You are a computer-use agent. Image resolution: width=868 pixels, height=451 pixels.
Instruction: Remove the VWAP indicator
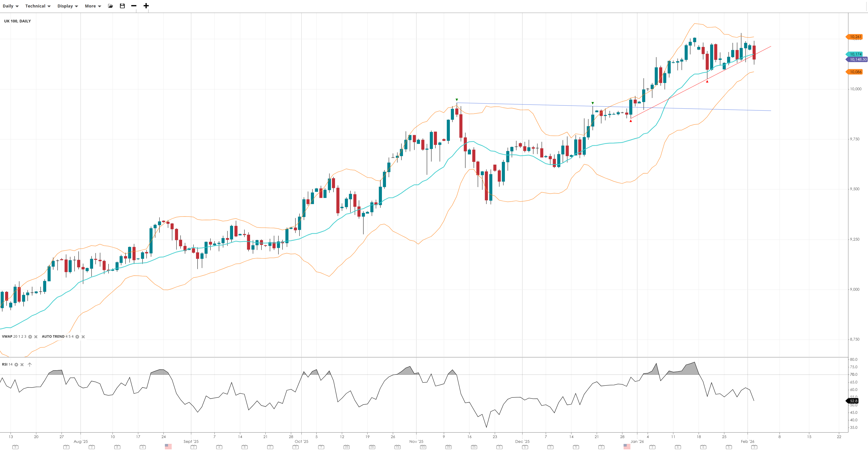[x=36, y=337]
